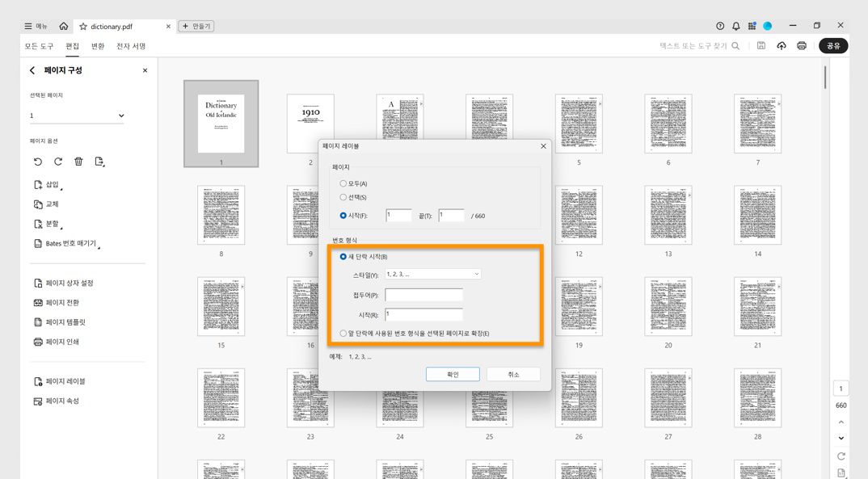Select page 7 thumbnail
Viewport: 868px width, 479px height.
pos(757,124)
